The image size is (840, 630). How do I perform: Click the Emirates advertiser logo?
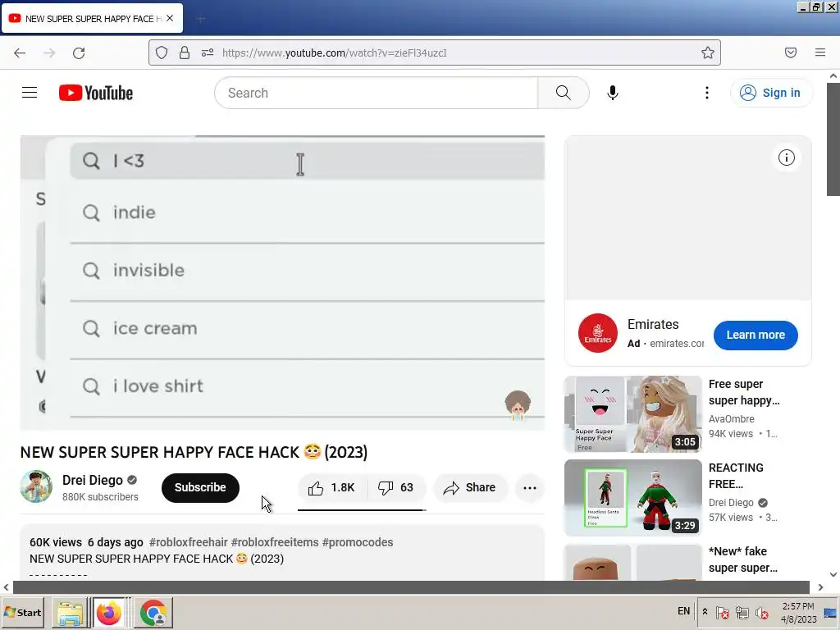pos(598,333)
